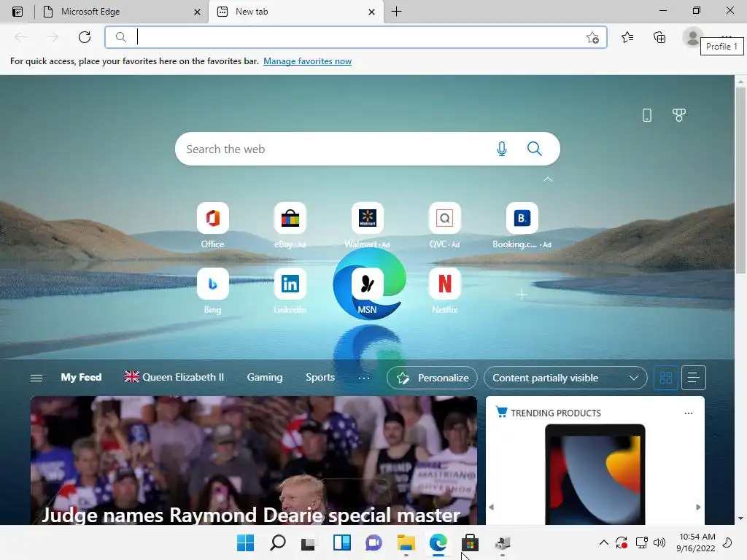The image size is (747, 560).
Task: Select the My Feed tab
Action: coord(81,377)
